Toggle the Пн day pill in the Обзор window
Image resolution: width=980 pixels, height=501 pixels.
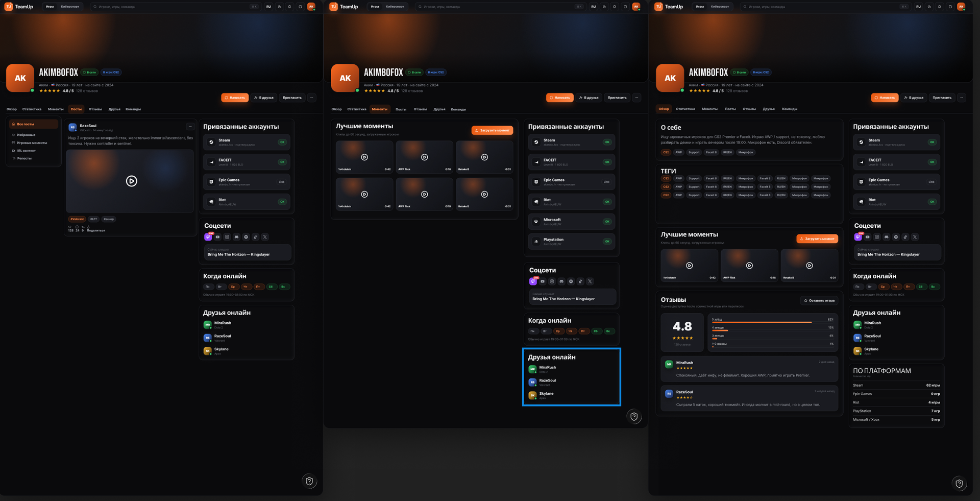[x=857, y=287]
